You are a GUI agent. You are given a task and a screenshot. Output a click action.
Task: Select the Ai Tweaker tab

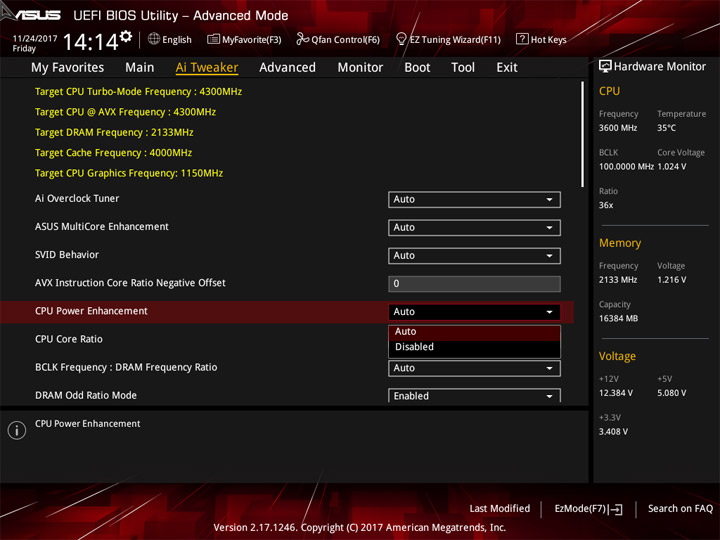207,68
